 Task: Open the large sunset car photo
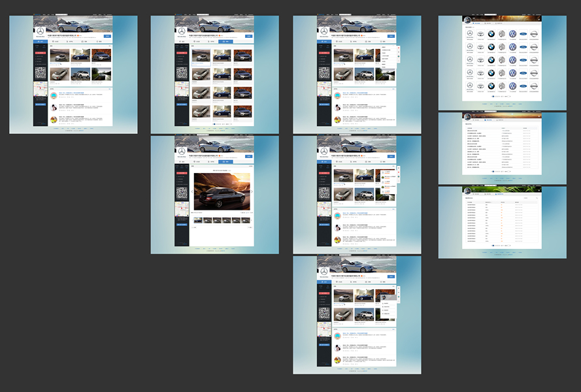tap(222, 191)
